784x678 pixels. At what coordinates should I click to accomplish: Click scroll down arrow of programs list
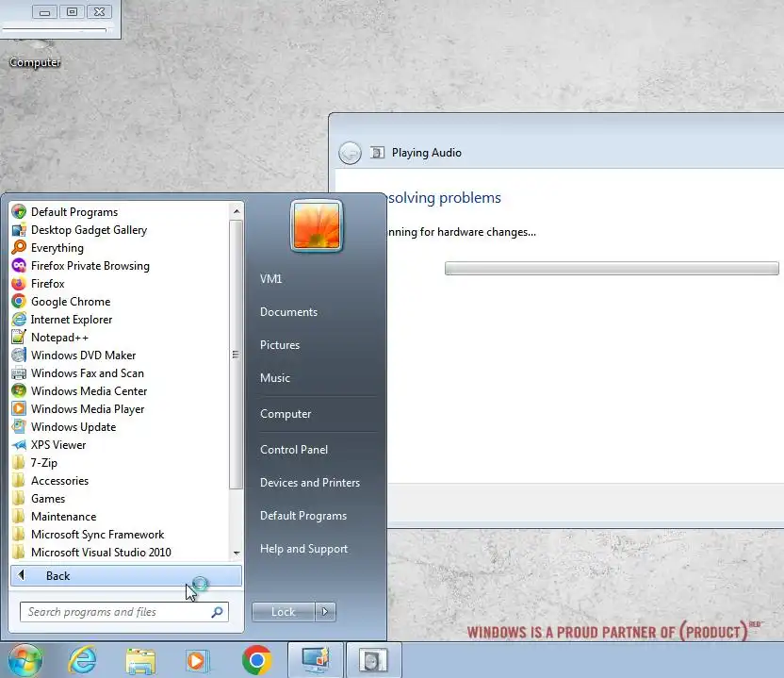point(237,553)
